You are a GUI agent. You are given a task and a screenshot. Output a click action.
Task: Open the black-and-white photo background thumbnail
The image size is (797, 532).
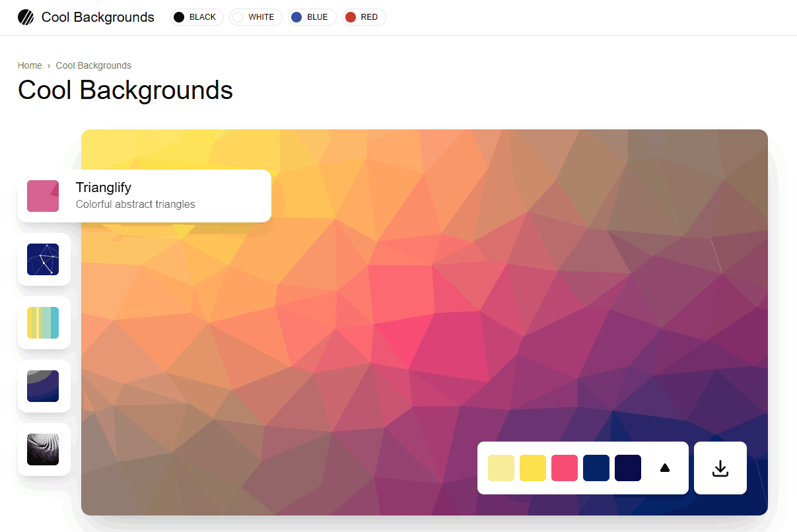[x=43, y=449]
